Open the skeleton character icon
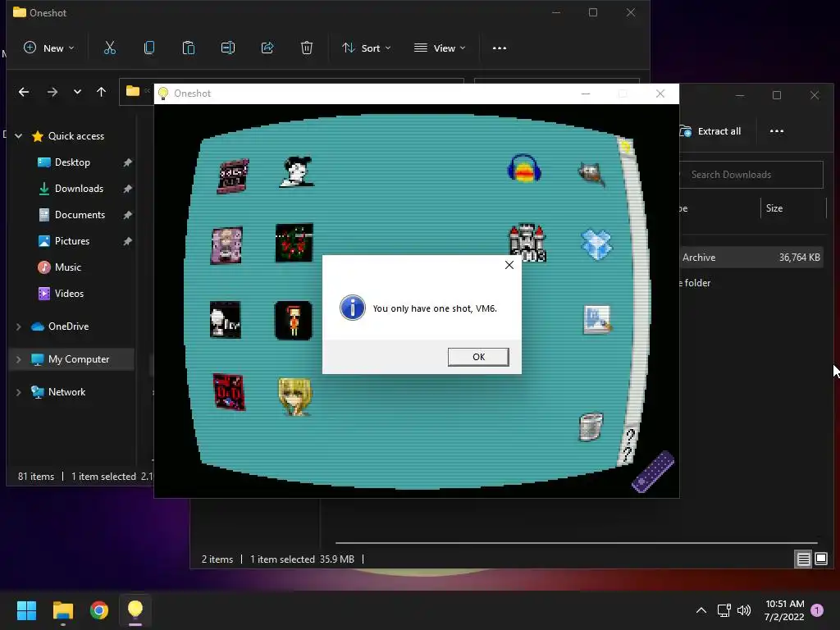 pos(225,320)
